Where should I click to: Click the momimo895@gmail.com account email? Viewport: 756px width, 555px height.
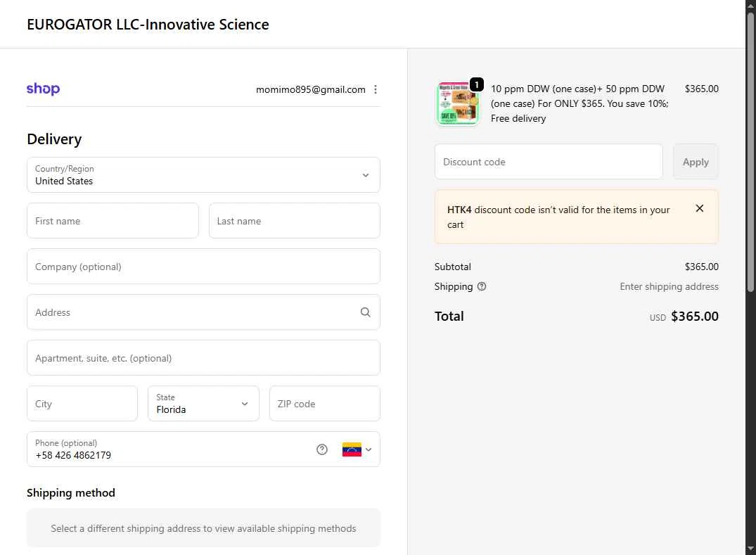pos(311,89)
